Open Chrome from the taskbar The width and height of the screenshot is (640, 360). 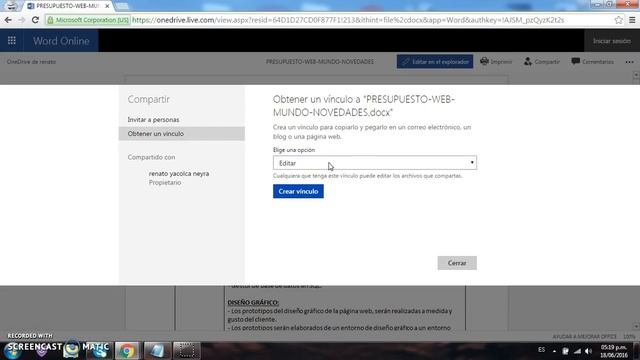pos(127,350)
